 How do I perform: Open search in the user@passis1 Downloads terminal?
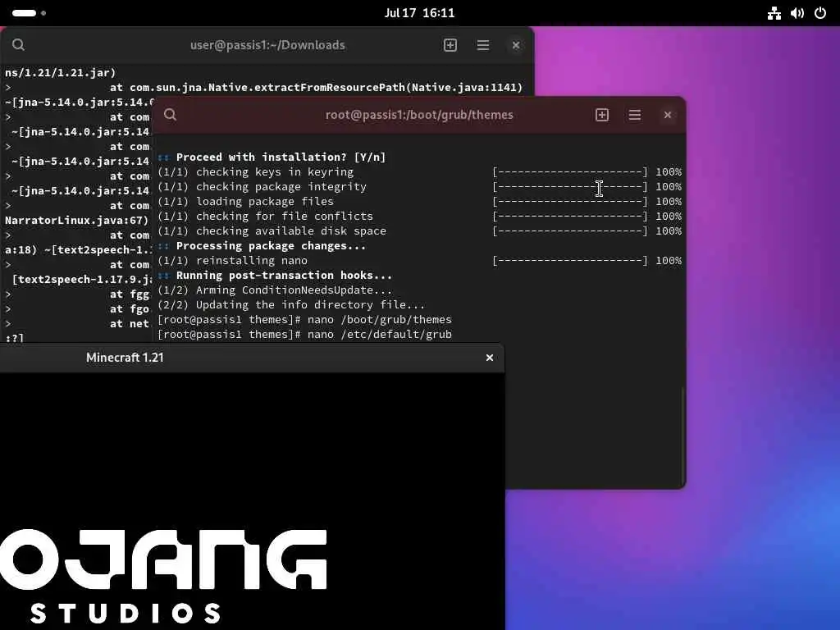[18, 45]
